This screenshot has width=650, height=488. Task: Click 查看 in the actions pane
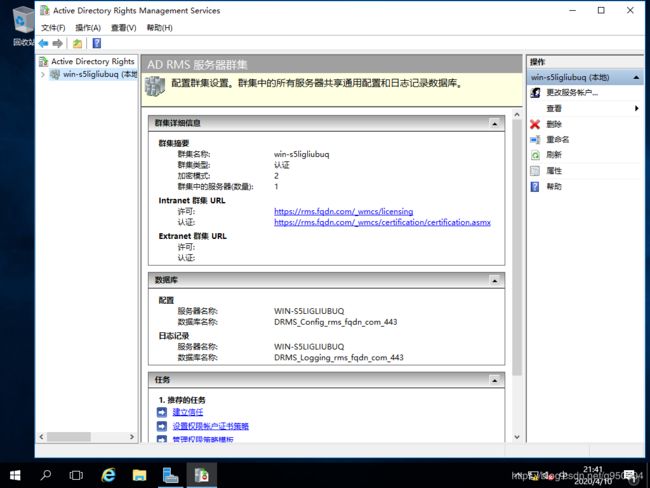(554, 109)
